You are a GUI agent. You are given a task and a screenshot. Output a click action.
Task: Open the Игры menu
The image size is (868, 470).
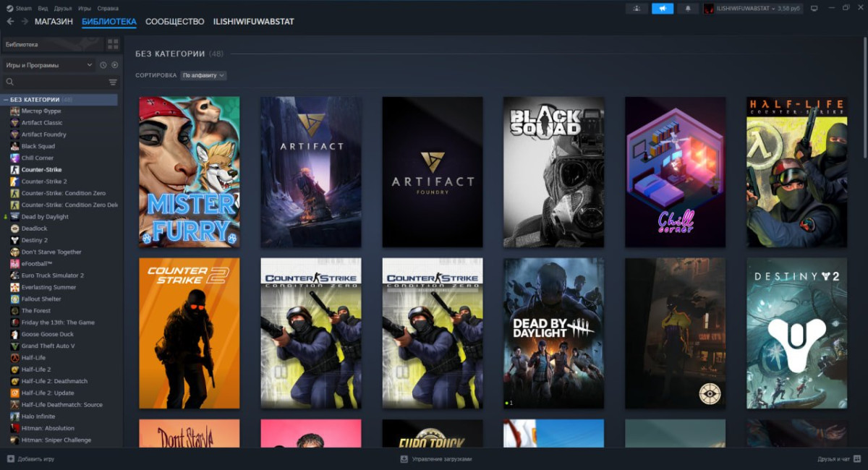click(85, 8)
